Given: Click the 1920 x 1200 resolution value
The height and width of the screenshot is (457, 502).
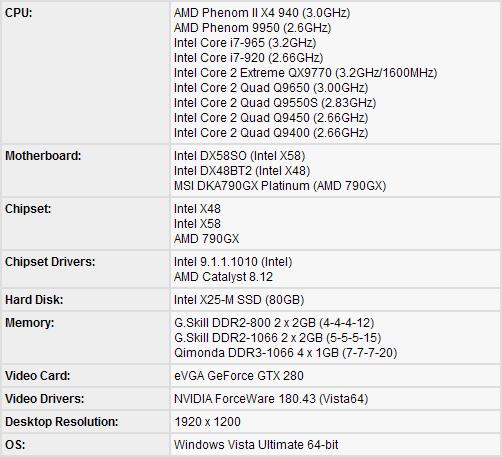Looking at the screenshot, I should [x=207, y=422].
